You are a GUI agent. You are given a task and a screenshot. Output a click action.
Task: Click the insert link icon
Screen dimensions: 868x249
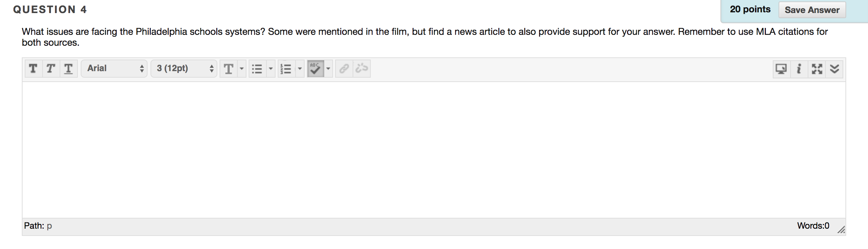click(344, 69)
